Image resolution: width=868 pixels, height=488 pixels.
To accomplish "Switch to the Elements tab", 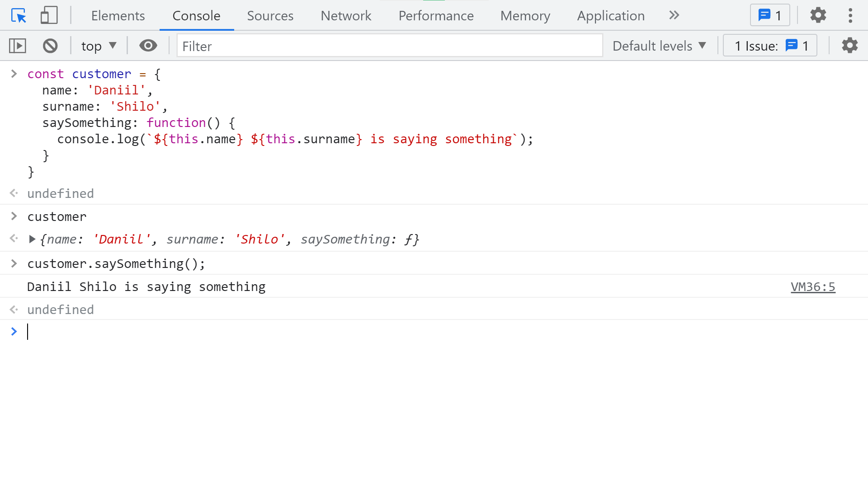I will pos(118,16).
